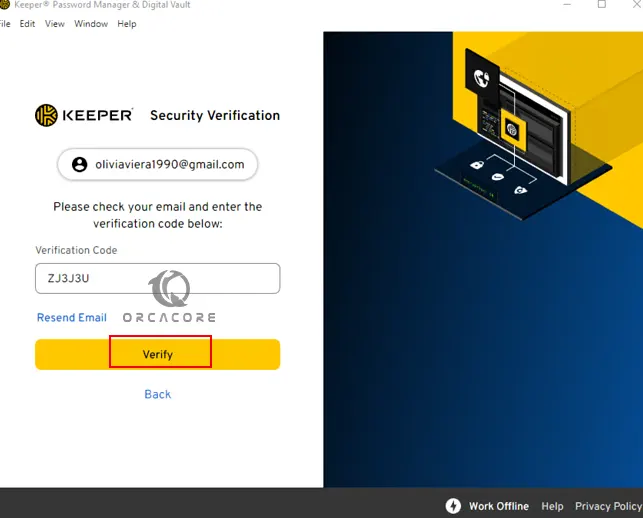
Task: Focus the Verification Code input field
Action: [157, 278]
